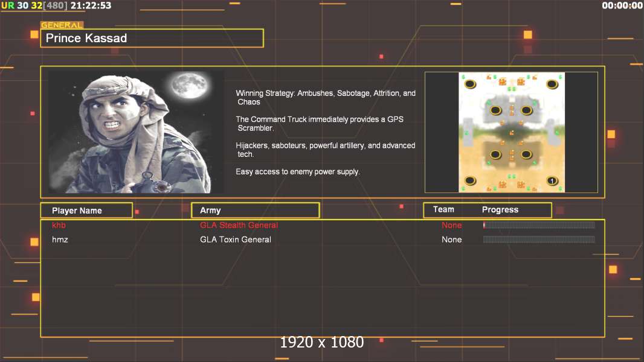Click the hmz loading progress bar
644x362 pixels.
(539, 240)
